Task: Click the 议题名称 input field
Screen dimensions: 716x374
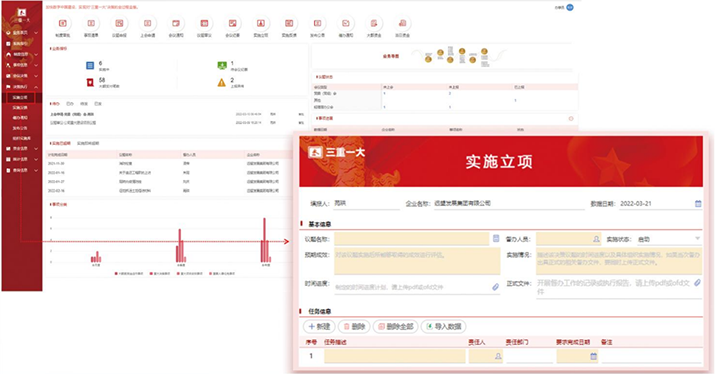Action: pos(411,239)
